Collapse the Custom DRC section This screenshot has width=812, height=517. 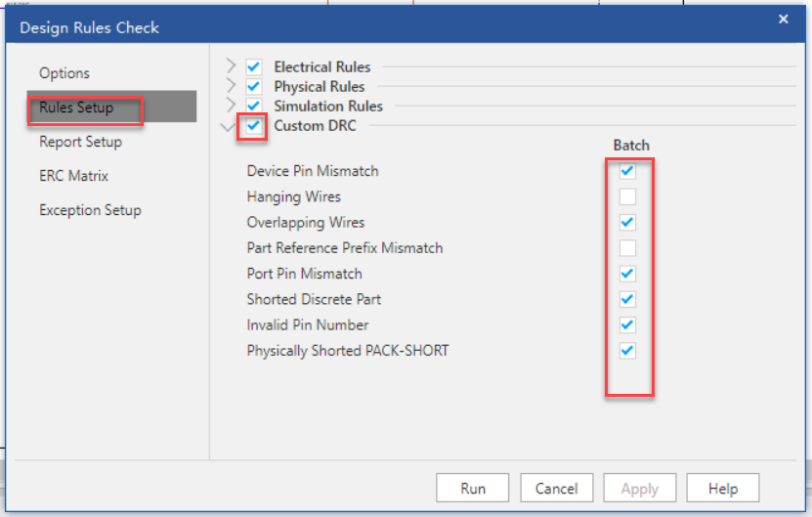click(x=230, y=126)
